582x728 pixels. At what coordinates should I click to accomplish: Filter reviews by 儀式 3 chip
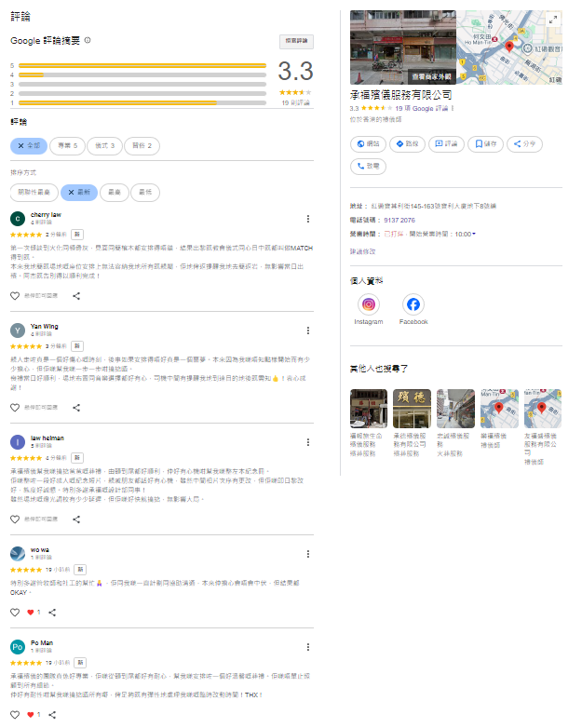coord(105,146)
